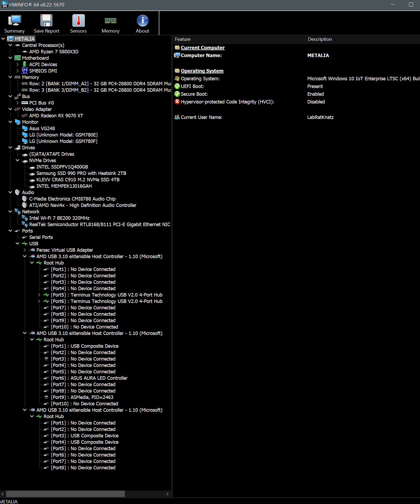The width and height of the screenshot is (420, 504).
Task: Click the USB node icon
Action: [25, 243]
